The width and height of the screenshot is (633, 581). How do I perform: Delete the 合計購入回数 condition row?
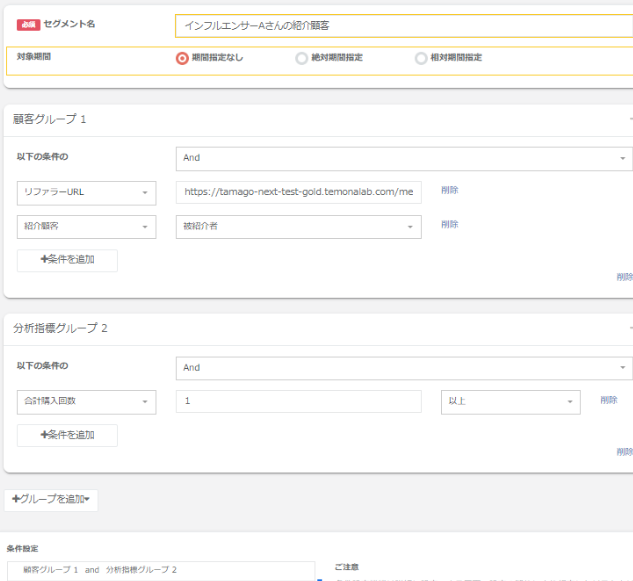point(609,400)
